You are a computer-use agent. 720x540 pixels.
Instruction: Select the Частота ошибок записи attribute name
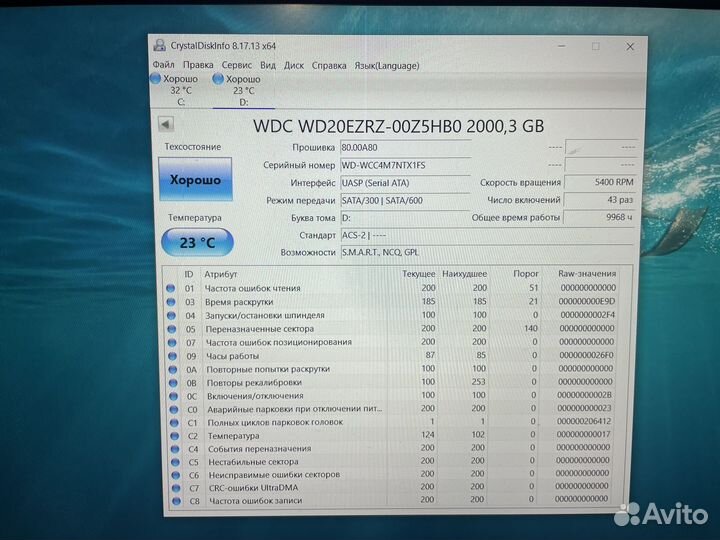point(256,501)
